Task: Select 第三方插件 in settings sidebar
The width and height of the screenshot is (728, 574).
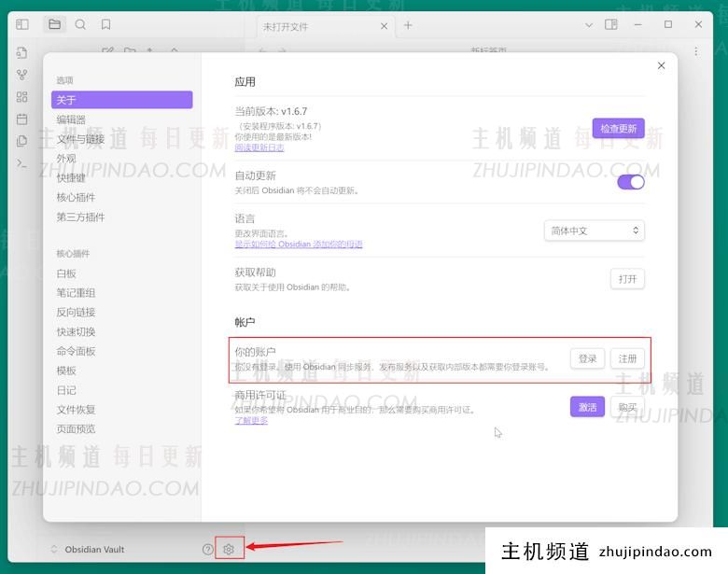Action: pyautogui.click(x=121, y=217)
